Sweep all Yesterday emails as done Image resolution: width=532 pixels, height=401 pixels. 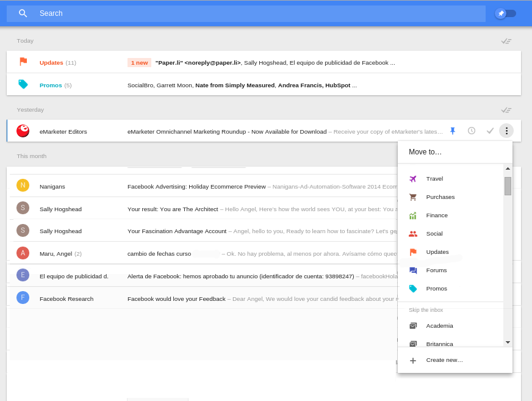[x=506, y=110]
